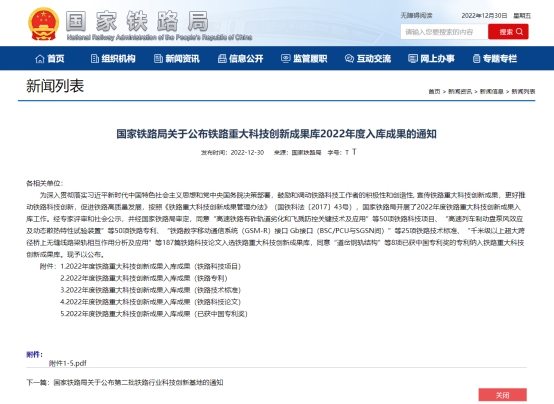554x404 pixels.
Task: Open the 首页 navigation menu item
Action: click(50, 59)
